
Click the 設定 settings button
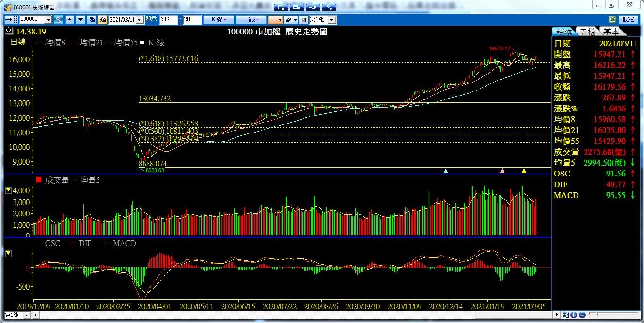pos(628,19)
